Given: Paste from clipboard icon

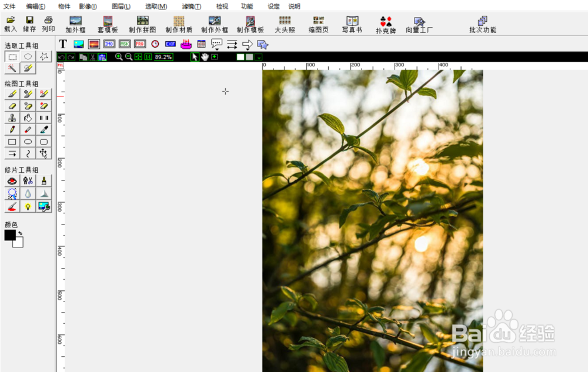Looking at the screenshot, I should click(102, 58).
